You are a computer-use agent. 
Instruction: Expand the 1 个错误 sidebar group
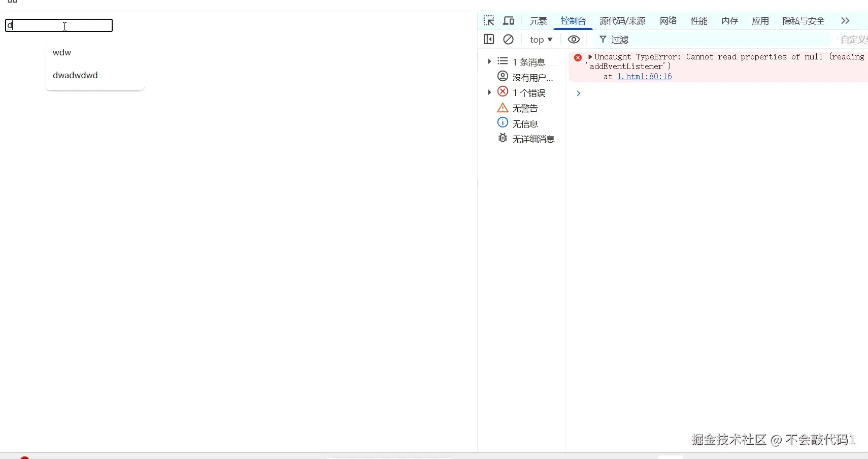pyautogui.click(x=489, y=92)
